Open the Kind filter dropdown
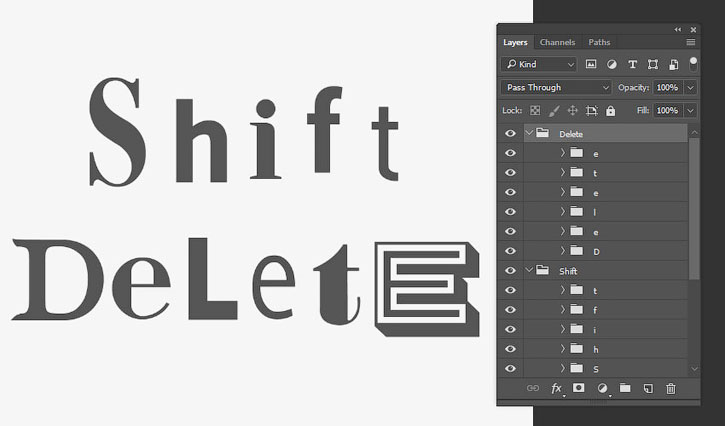This screenshot has height=426, width=725. click(x=539, y=64)
